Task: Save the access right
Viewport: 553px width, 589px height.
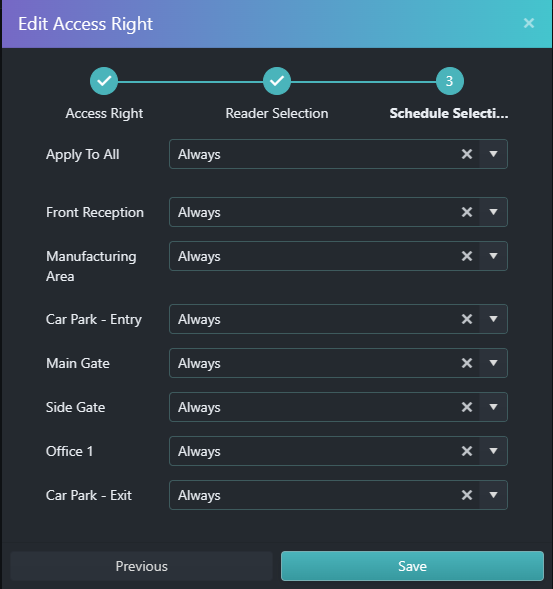Action: coord(412,566)
